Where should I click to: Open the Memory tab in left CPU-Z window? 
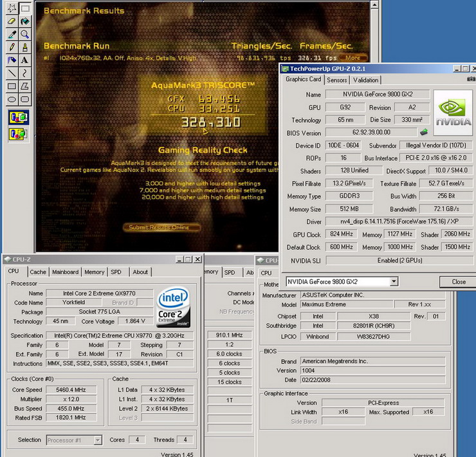point(94,272)
